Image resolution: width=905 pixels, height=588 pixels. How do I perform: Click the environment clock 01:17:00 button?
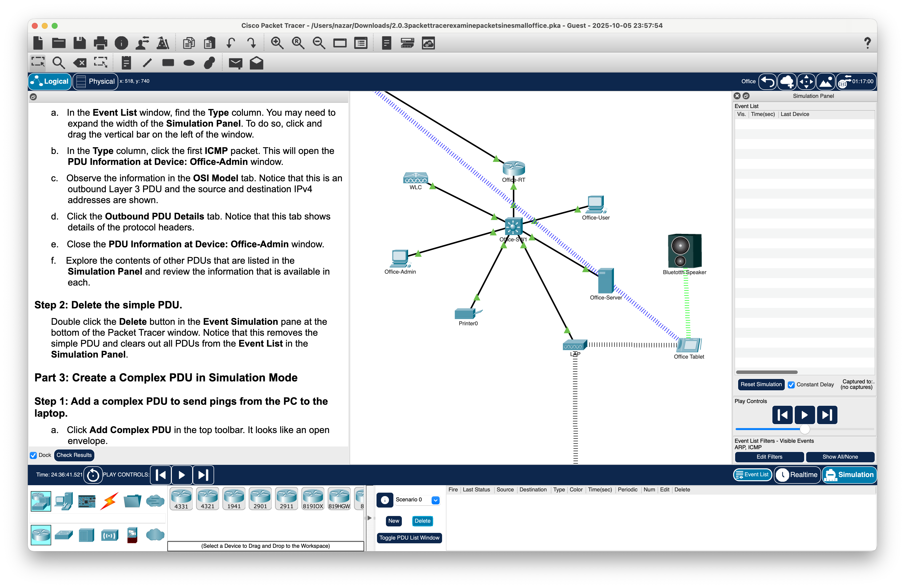click(856, 81)
